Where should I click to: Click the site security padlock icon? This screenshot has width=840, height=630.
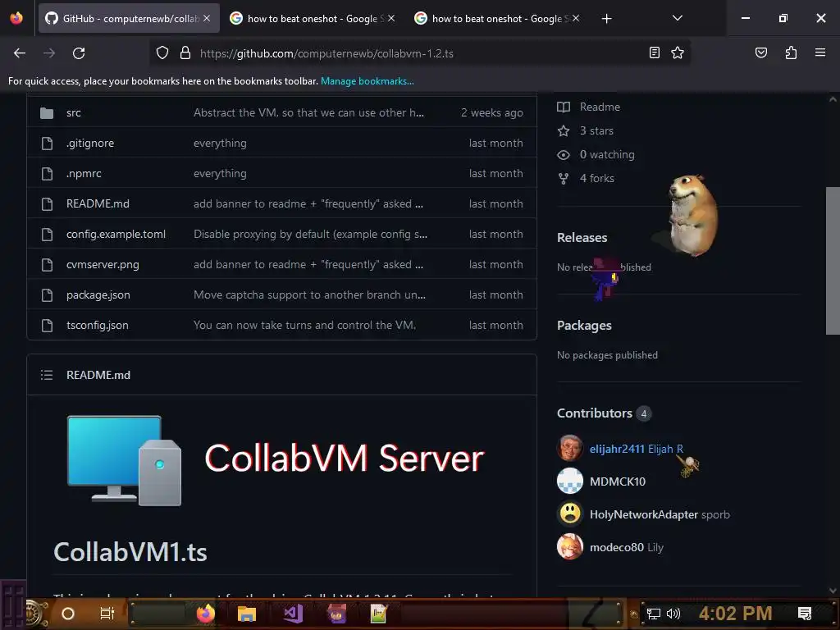(185, 53)
